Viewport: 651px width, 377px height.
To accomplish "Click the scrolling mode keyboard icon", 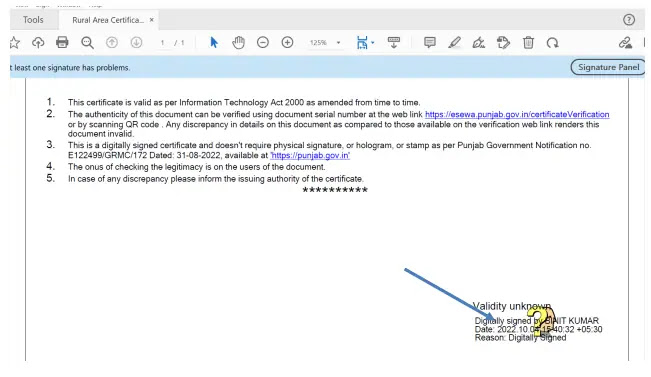I will point(394,42).
